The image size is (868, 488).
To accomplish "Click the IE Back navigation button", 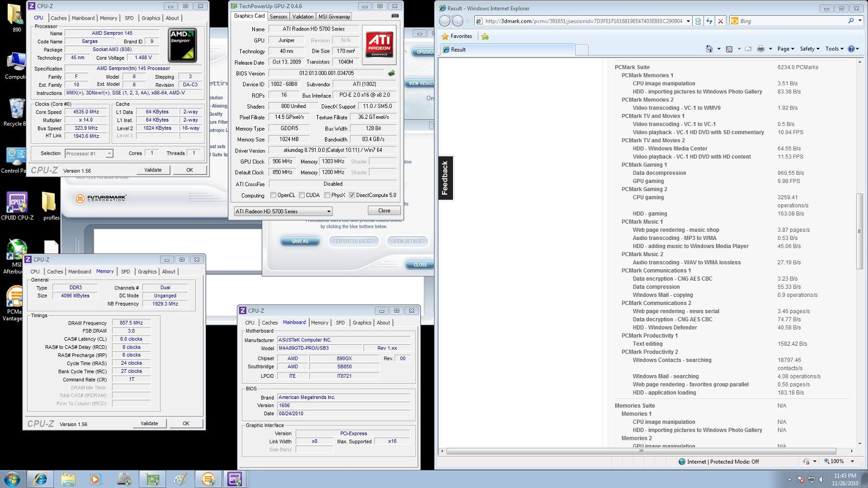I will tap(445, 21).
